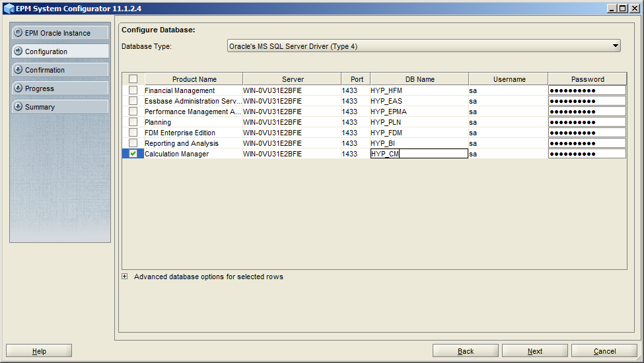Screen dimensions: 644x363
Task: Select the Progress step
Action: (x=60, y=88)
